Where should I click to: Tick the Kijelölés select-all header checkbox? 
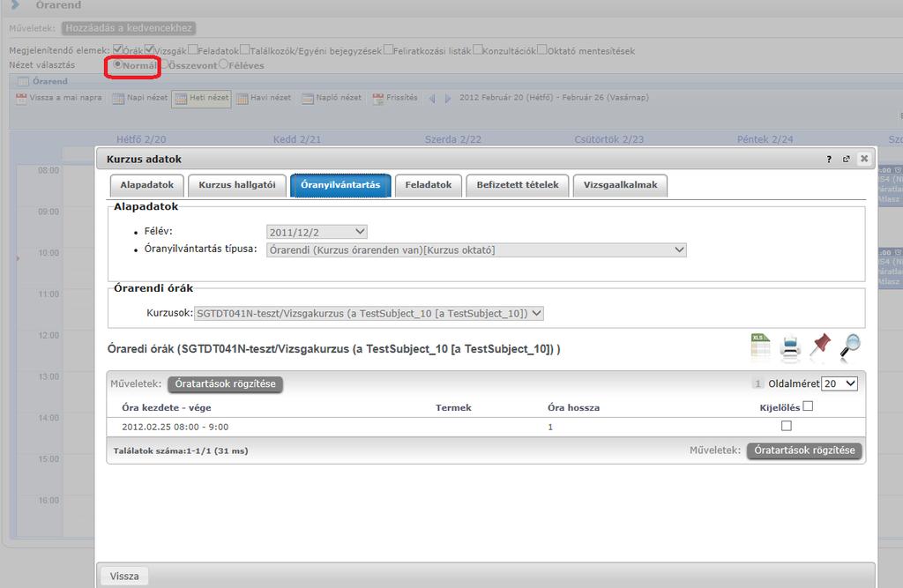[x=808, y=406]
